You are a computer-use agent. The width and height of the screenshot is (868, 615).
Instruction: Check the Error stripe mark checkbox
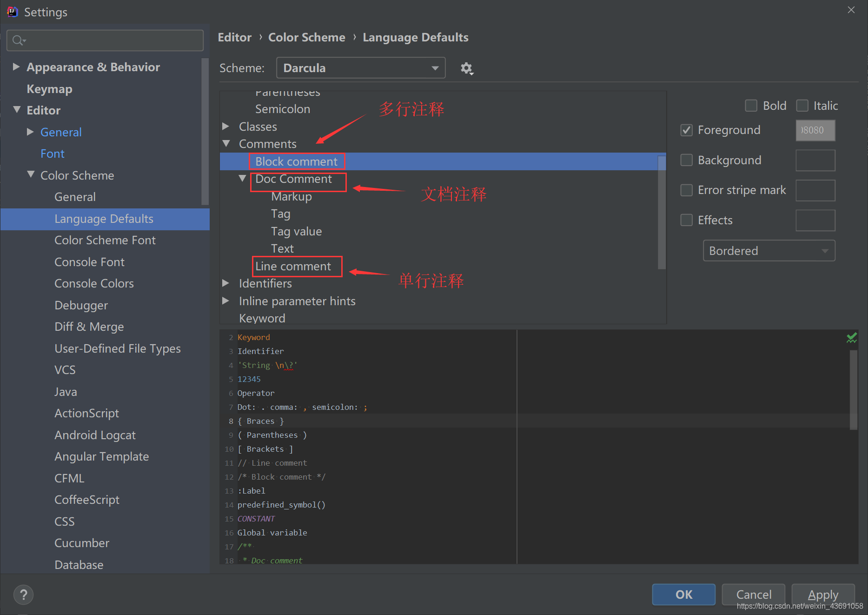click(x=686, y=190)
